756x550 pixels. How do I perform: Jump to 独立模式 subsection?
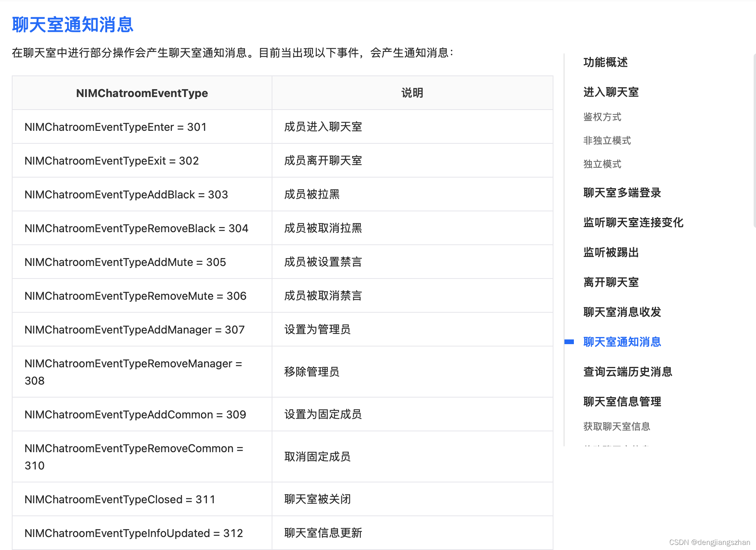click(602, 164)
